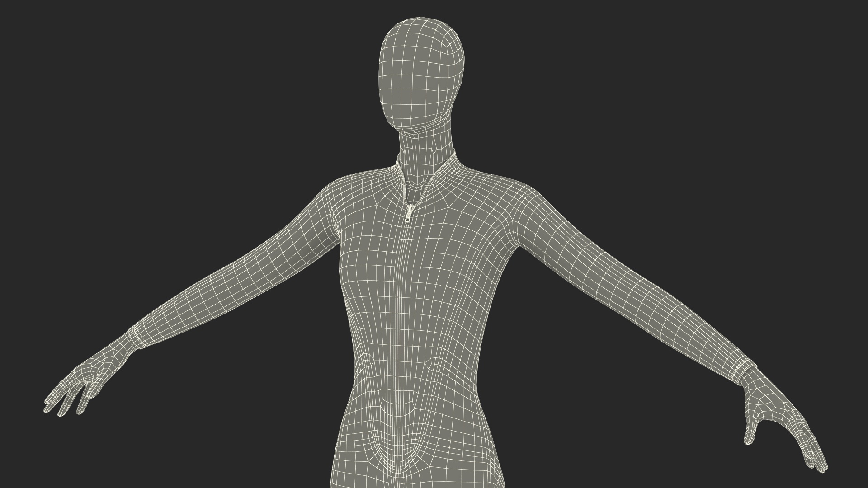Click the zipper pull on the chest

[x=409, y=213]
